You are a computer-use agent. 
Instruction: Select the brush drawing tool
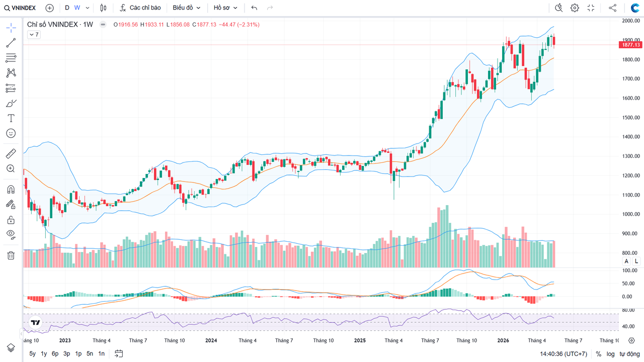coord(11,103)
